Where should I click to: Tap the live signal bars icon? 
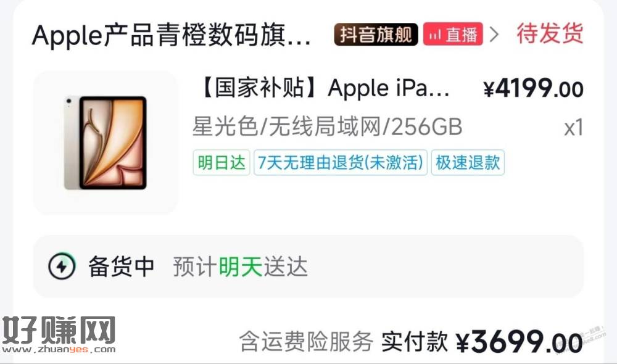point(435,35)
